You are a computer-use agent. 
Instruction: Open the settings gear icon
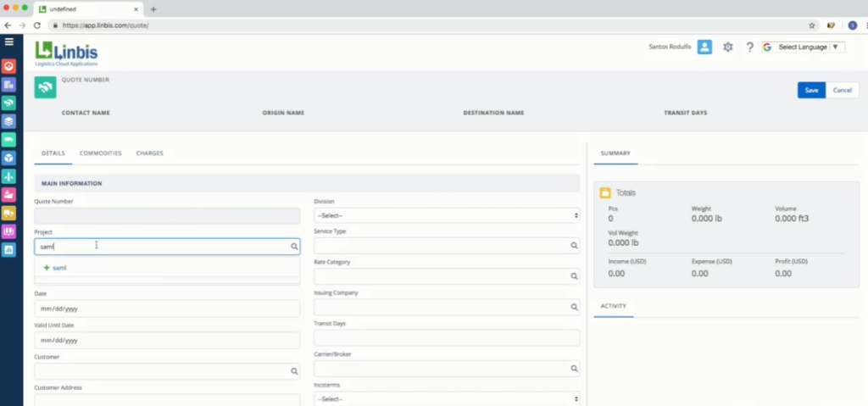coord(728,47)
